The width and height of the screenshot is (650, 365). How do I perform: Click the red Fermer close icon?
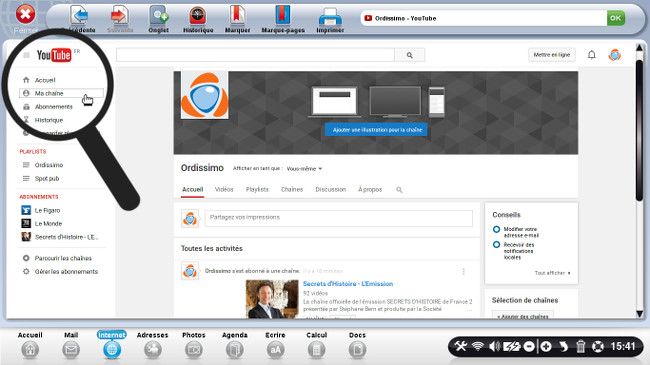coord(25,15)
